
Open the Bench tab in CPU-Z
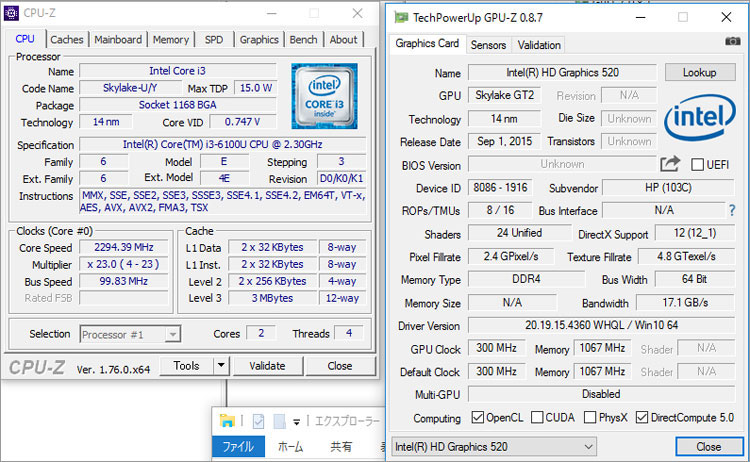(x=303, y=40)
